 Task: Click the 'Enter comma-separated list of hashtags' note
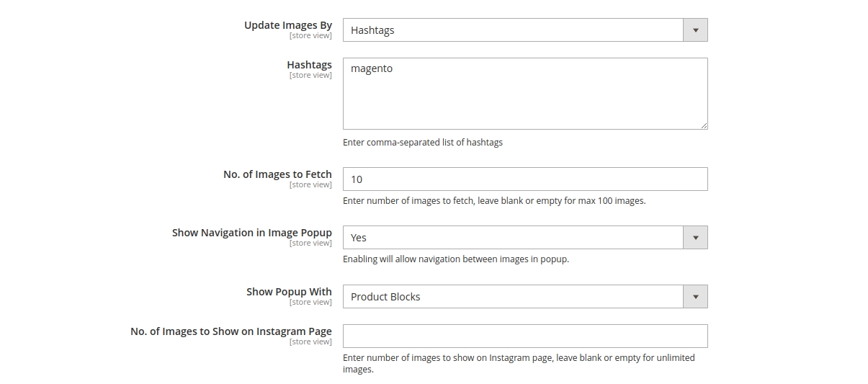tap(423, 143)
